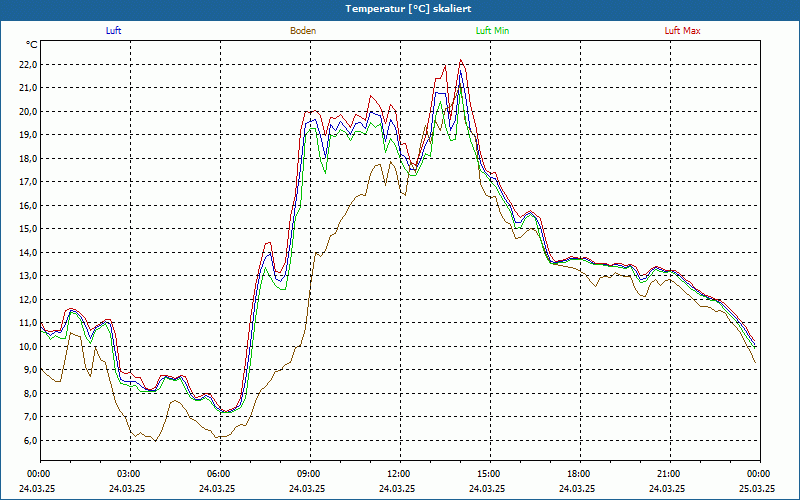This screenshot has width=800, height=500.
Task: Click the '12,0' y-axis value
Action: click(28, 299)
